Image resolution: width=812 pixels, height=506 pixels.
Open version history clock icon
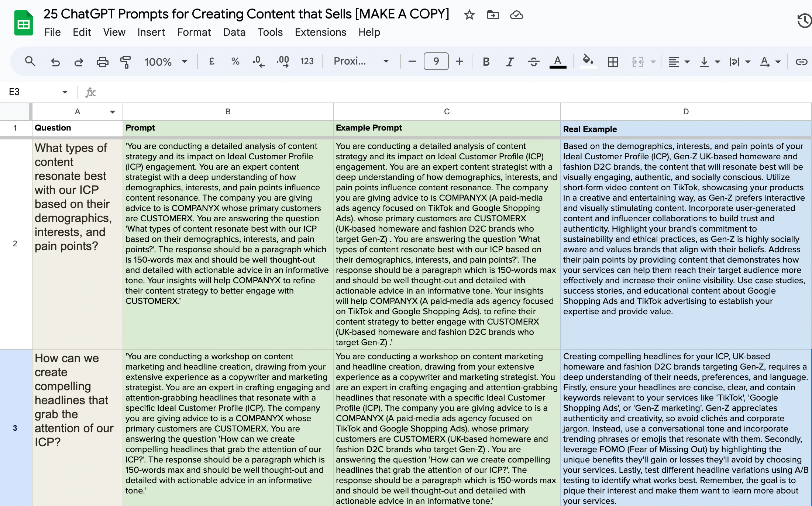click(804, 21)
